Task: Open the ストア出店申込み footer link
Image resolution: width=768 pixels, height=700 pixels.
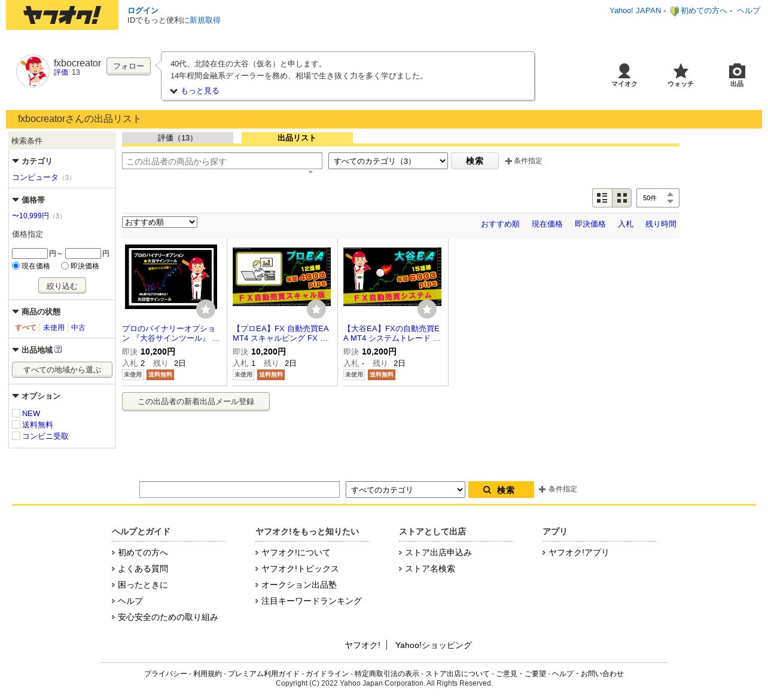Action: pyautogui.click(x=438, y=552)
